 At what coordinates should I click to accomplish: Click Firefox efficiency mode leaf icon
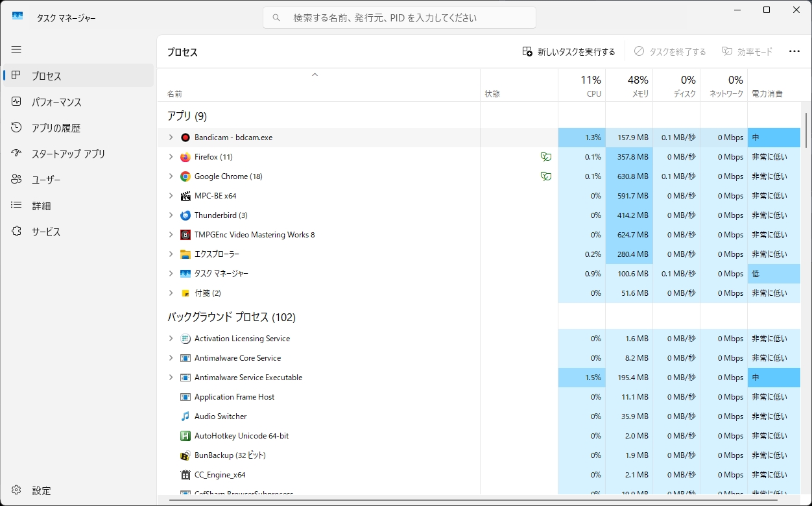click(x=546, y=157)
